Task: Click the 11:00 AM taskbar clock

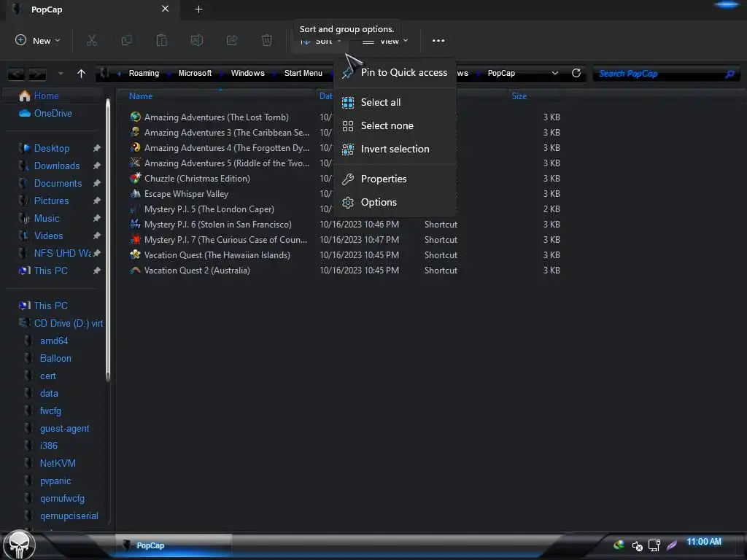Action: tap(704, 542)
